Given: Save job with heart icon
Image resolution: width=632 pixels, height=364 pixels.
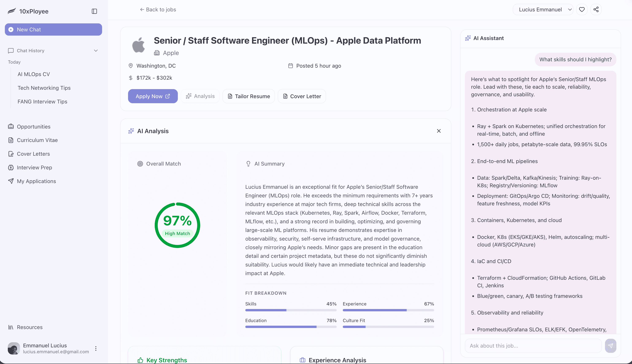Looking at the screenshot, I should (x=582, y=9).
